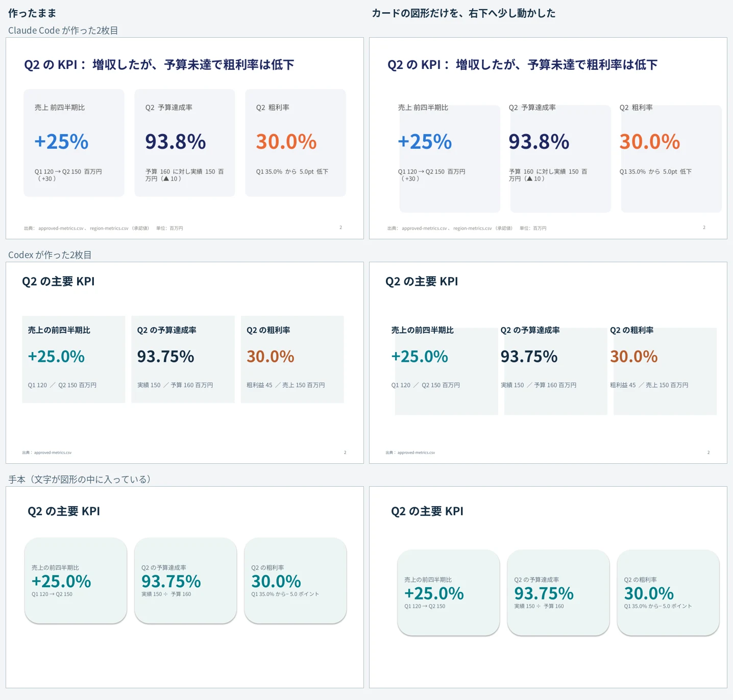Click the "カードの図形だけを、右下へ少し動かした" column heading
The width and height of the screenshot is (733, 700).
463,13
